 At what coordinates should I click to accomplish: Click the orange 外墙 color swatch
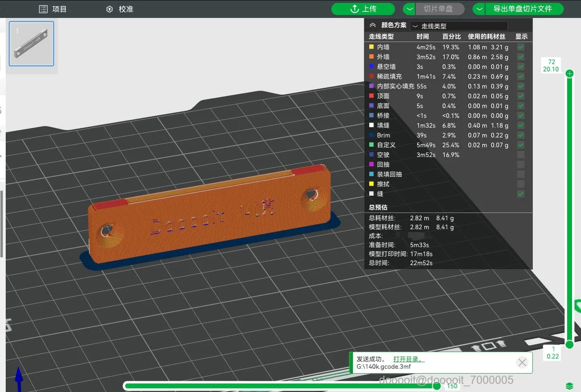click(371, 57)
